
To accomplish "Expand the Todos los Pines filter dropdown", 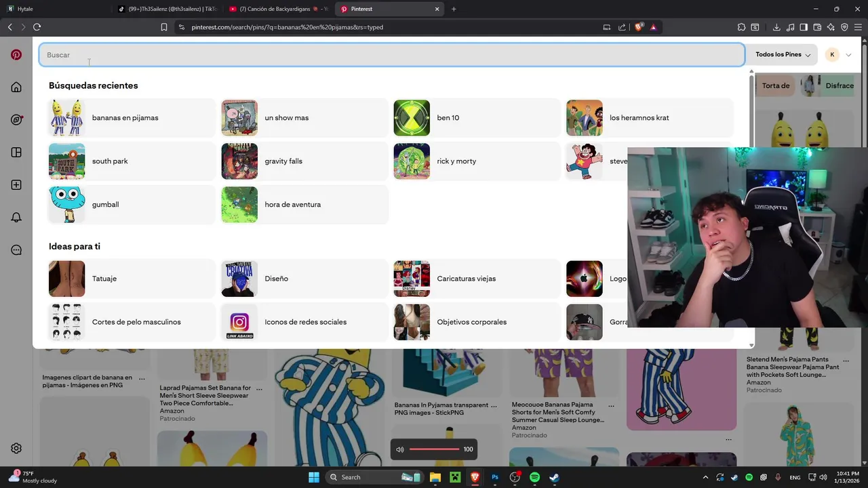I will [x=783, y=55].
